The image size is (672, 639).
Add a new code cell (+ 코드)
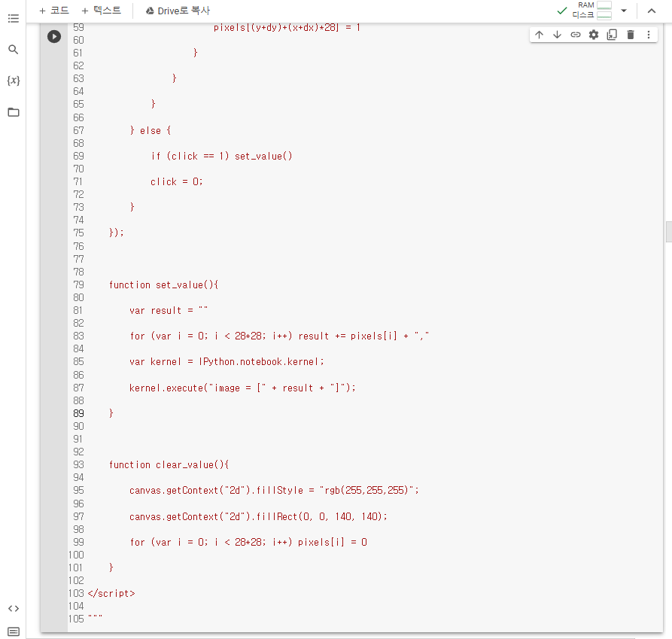tap(54, 11)
